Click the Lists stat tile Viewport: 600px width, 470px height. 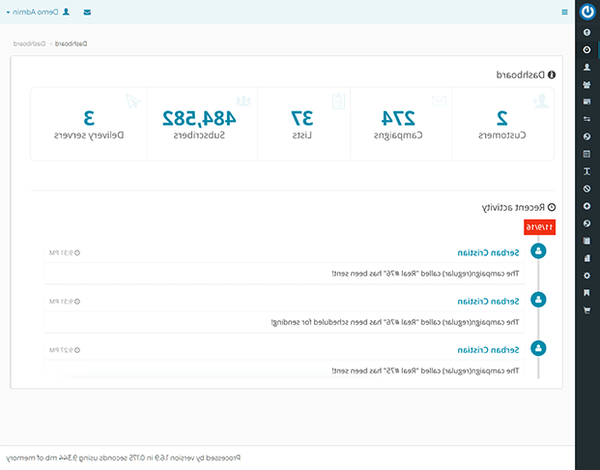[304, 123]
